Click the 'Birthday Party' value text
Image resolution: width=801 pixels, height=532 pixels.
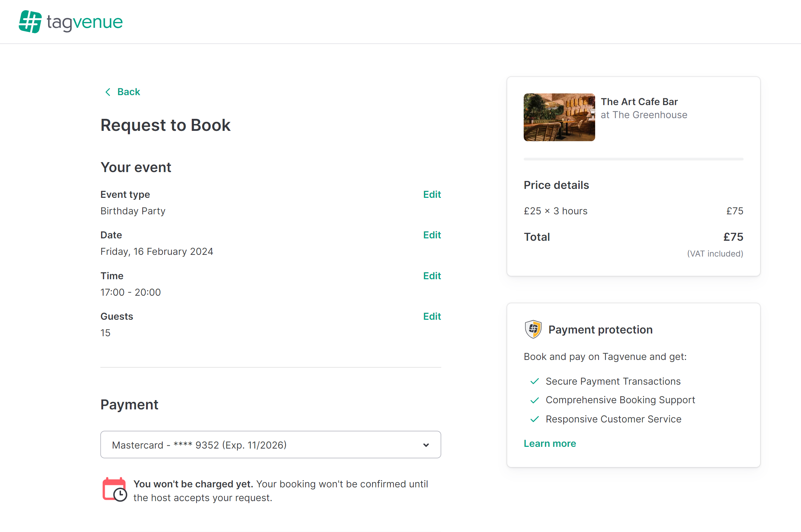click(x=133, y=211)
